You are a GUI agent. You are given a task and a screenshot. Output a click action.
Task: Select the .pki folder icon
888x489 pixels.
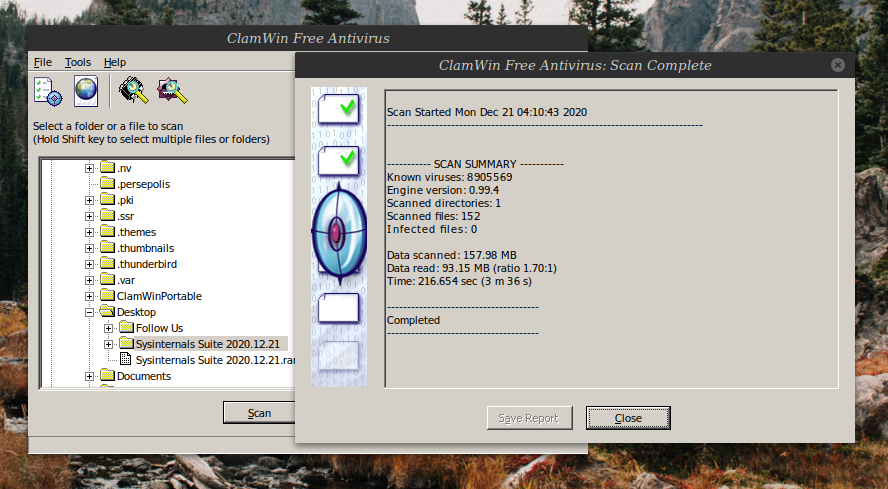108,199
